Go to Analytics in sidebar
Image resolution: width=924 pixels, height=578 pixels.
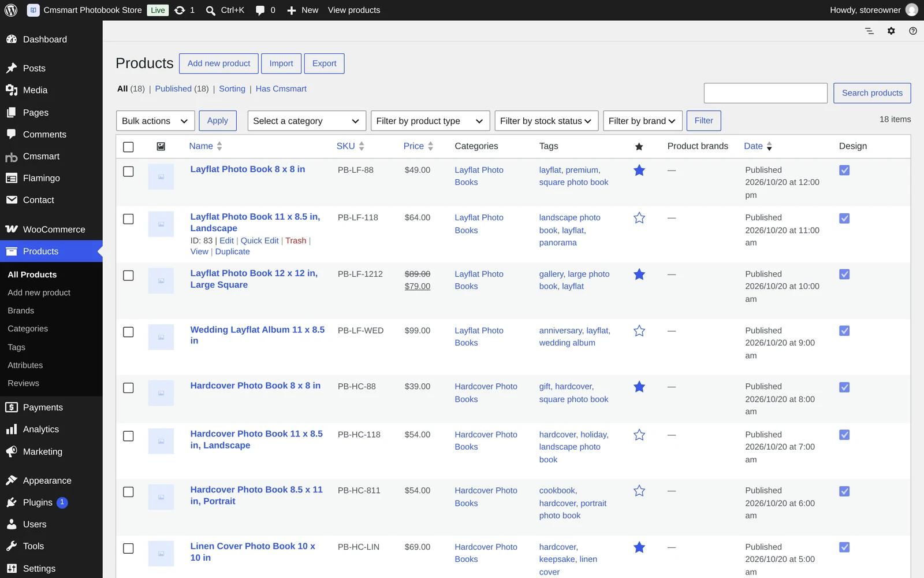[51, 429]
